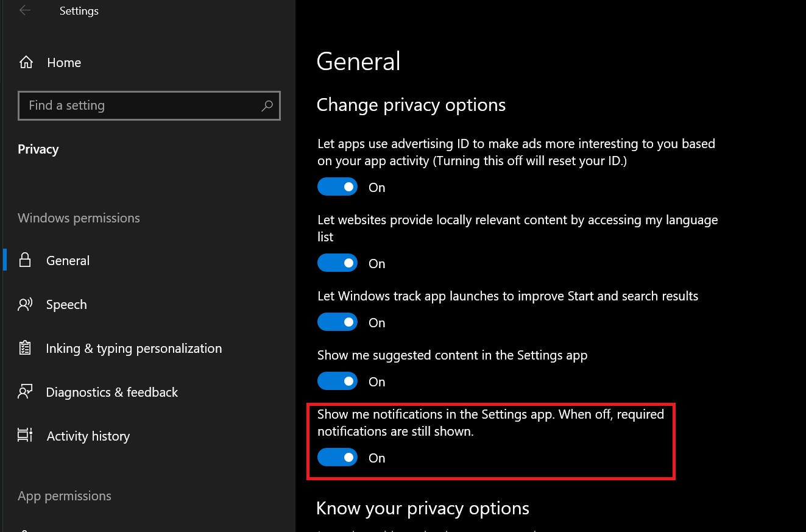Turn off the advertising ID toggle

(338, 186)
